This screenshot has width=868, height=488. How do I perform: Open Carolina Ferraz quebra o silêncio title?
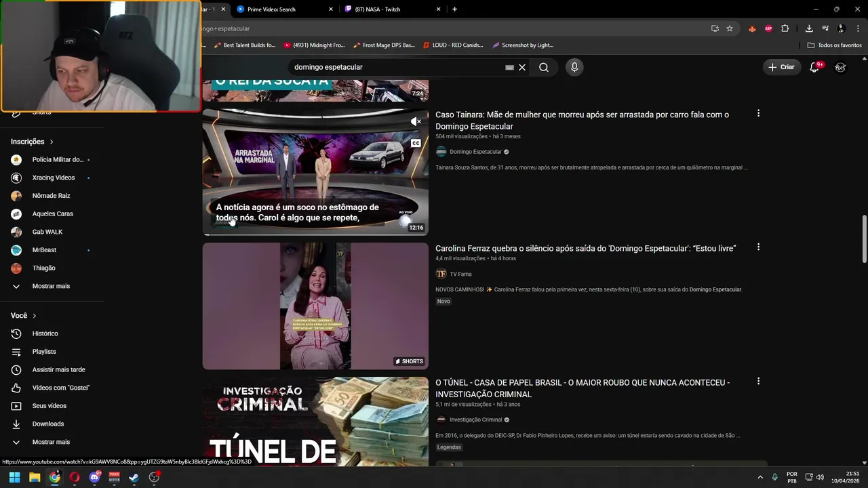point(585,249)
